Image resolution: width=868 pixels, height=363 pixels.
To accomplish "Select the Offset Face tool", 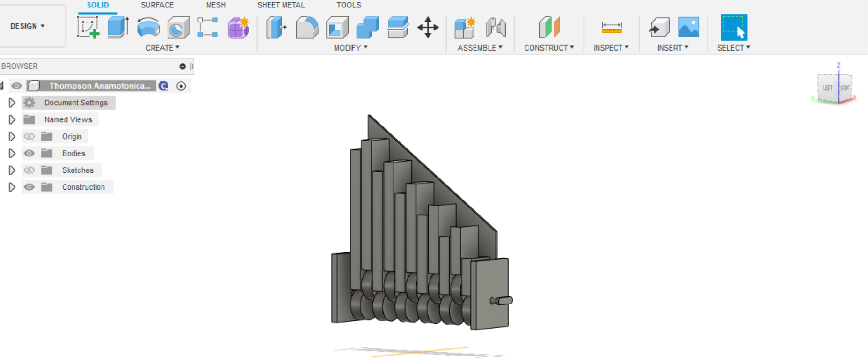I will [x=398, y=27].
